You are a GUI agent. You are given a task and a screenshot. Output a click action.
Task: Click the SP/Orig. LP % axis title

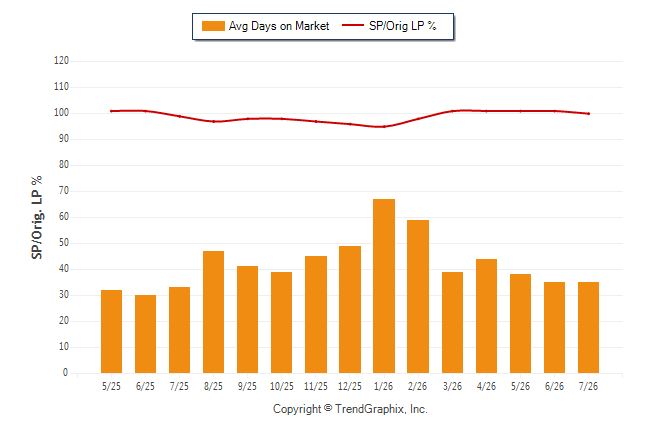coord(37,217)
